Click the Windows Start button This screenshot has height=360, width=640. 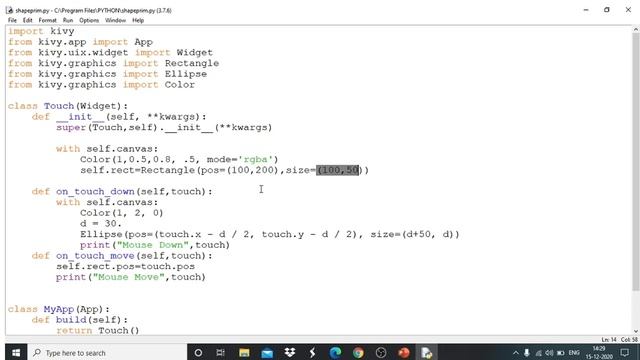coord(16,352)
